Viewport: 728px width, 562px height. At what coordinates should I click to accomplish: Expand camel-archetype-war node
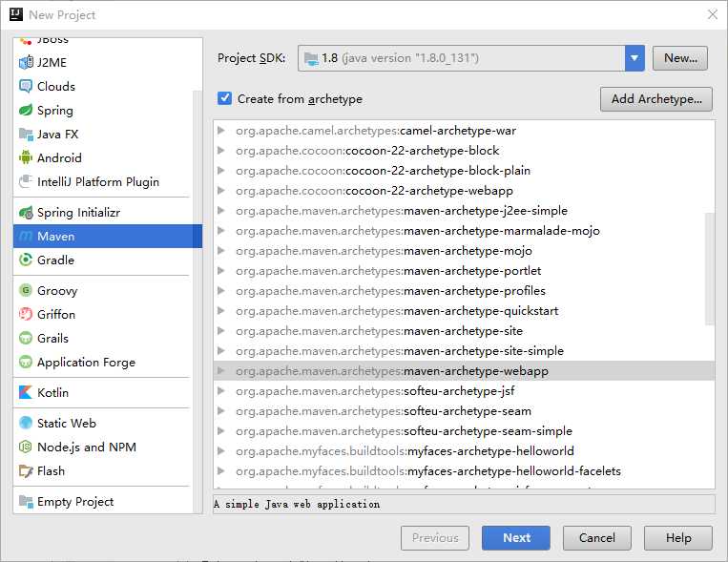221,131
